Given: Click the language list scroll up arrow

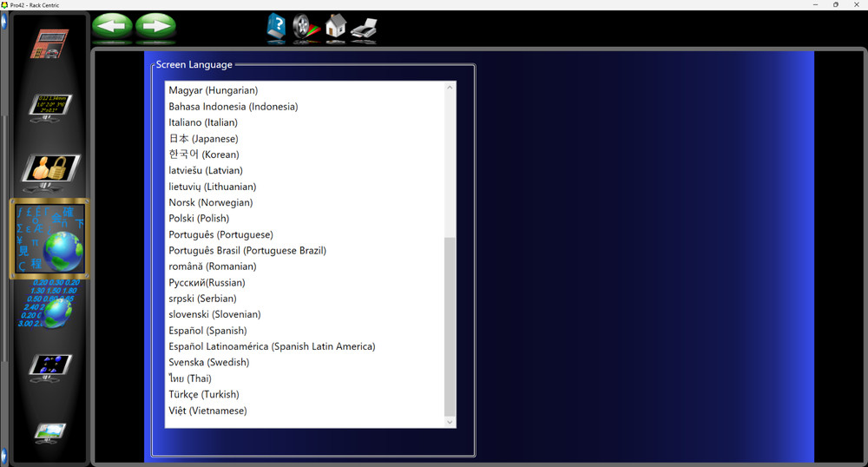Looking at the screenshot, I should point(450,88).
